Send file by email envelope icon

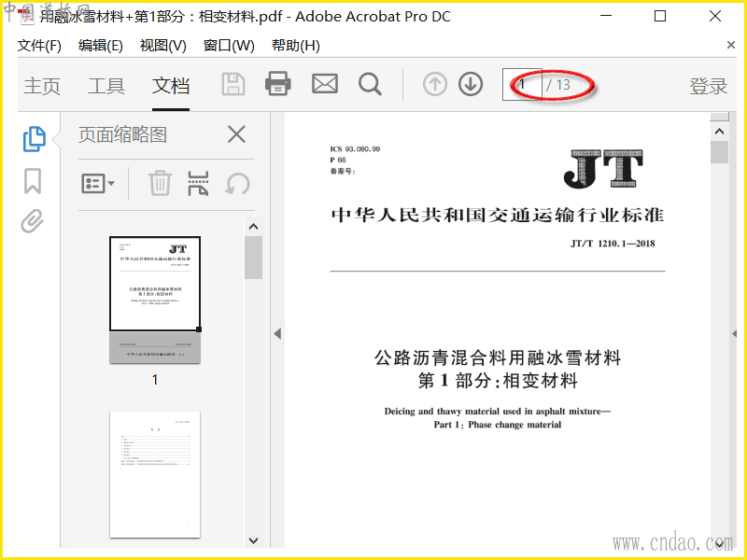[x=325, y=84]
